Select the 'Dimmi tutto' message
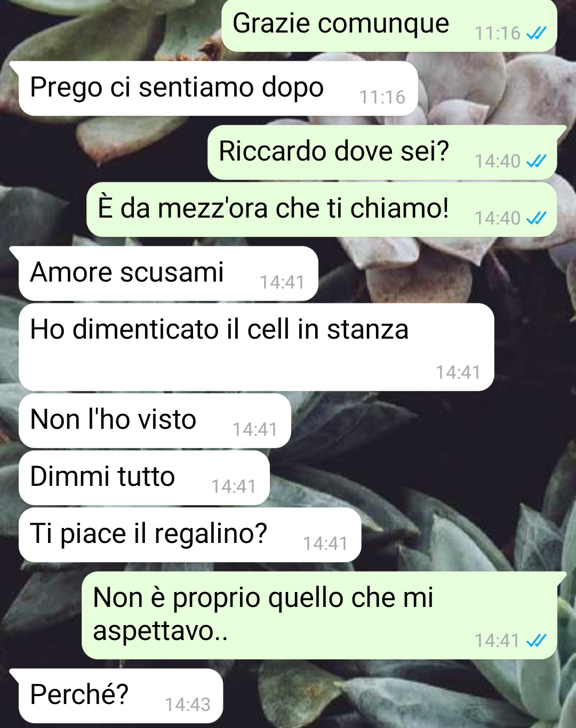 click(144, 478)
